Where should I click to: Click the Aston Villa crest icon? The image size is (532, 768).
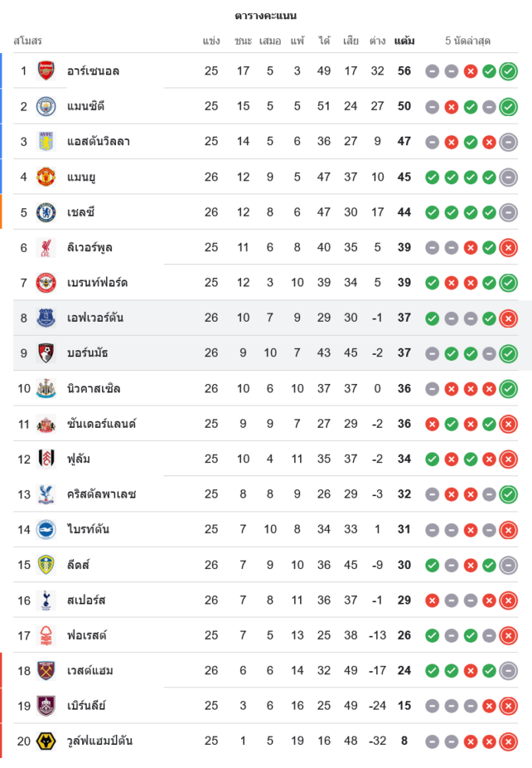(46, 142)
